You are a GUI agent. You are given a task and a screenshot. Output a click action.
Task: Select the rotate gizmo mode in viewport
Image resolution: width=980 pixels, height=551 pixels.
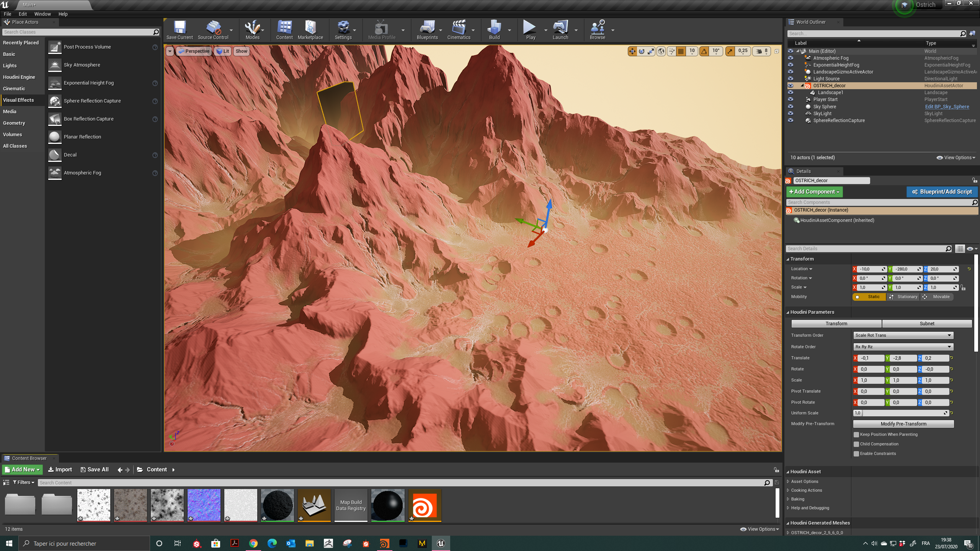pos(642,51)
